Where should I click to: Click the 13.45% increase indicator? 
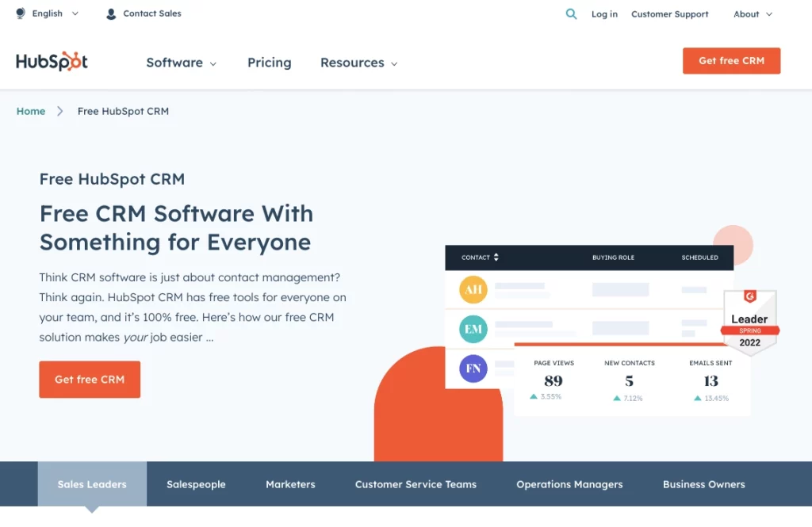point(711,398)
